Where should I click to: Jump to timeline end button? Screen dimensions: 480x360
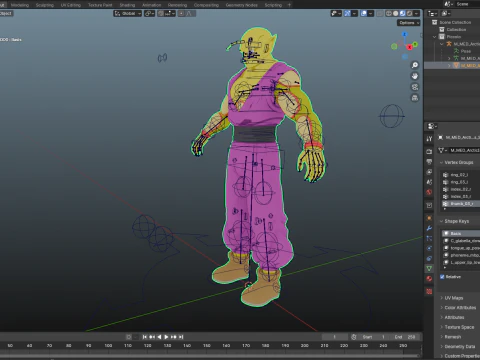(x=181, y=337)
